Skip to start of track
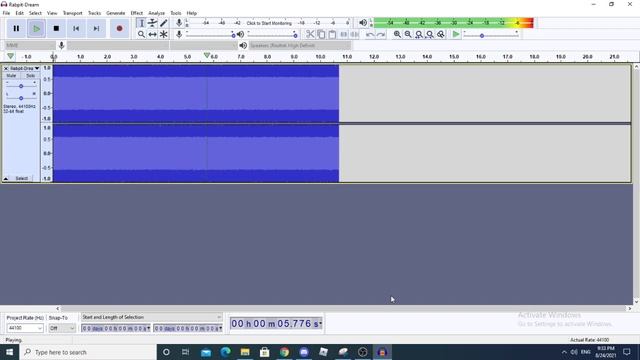This screenshot has height=360, width=640. point(76,29)
